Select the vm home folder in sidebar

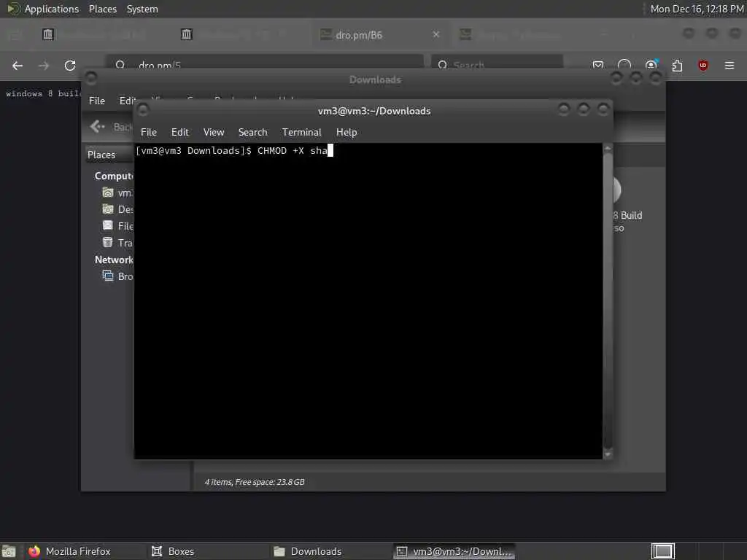click(x=117, y=192)
